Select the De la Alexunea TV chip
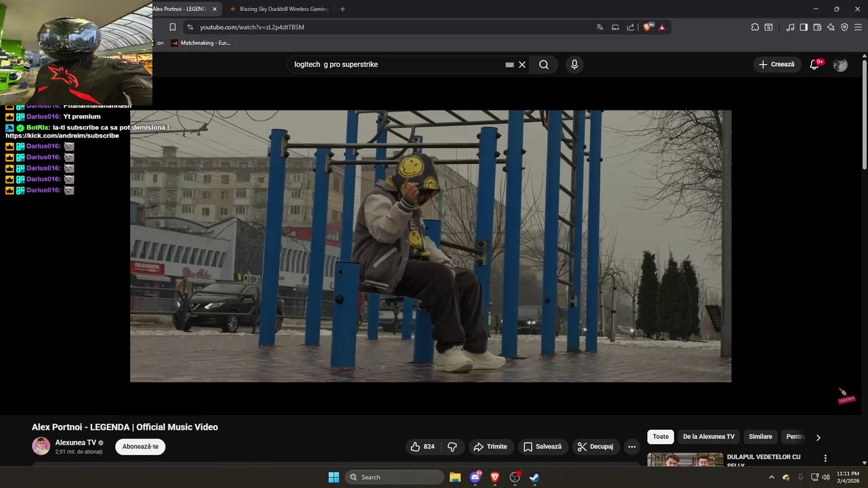 [709, 437]
